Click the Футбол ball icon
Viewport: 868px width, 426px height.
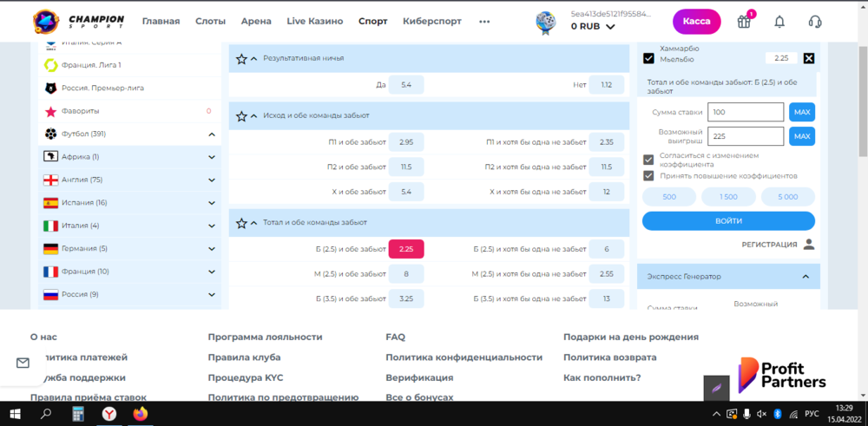(51, 134)
